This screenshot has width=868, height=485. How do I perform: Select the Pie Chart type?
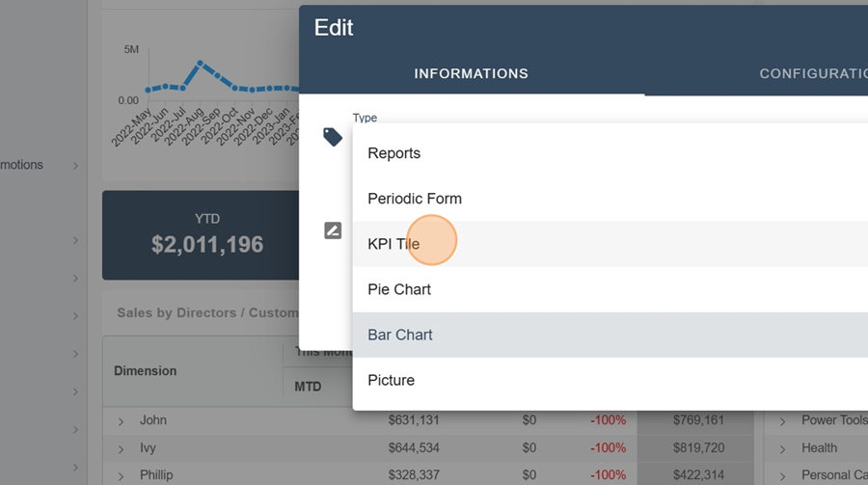399,289
